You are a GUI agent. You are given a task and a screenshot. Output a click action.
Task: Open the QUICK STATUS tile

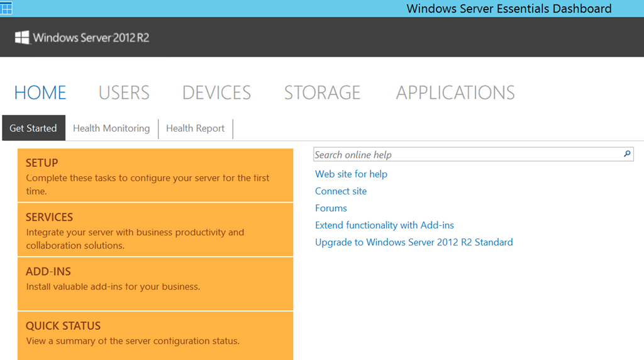coord(155,335)
